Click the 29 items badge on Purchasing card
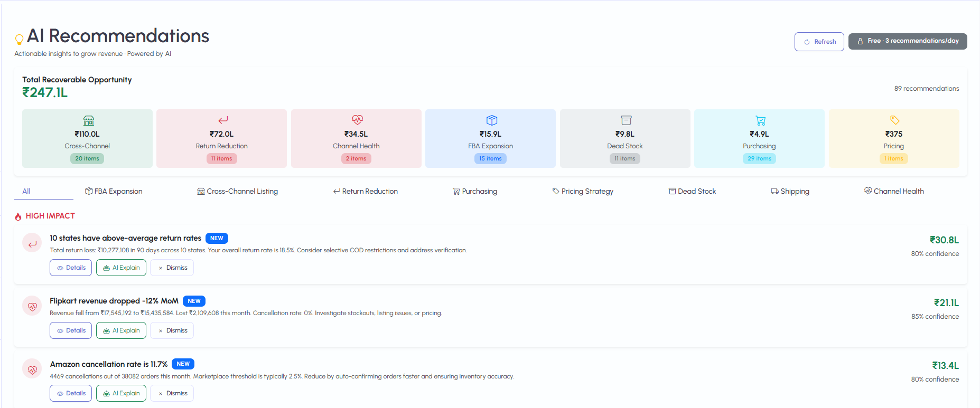 click(759, 158)
